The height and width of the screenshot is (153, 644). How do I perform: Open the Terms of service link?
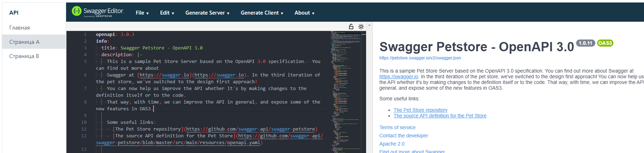[x=397, y=127]
